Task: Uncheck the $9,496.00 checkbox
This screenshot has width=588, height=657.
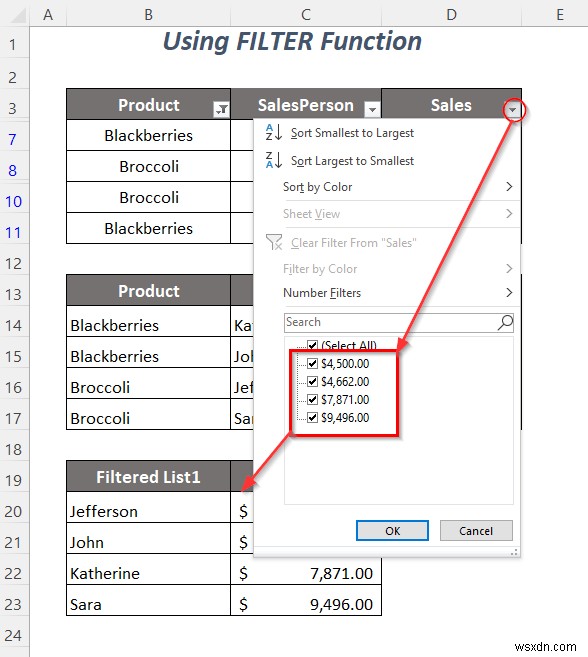Action: [312, 417]
